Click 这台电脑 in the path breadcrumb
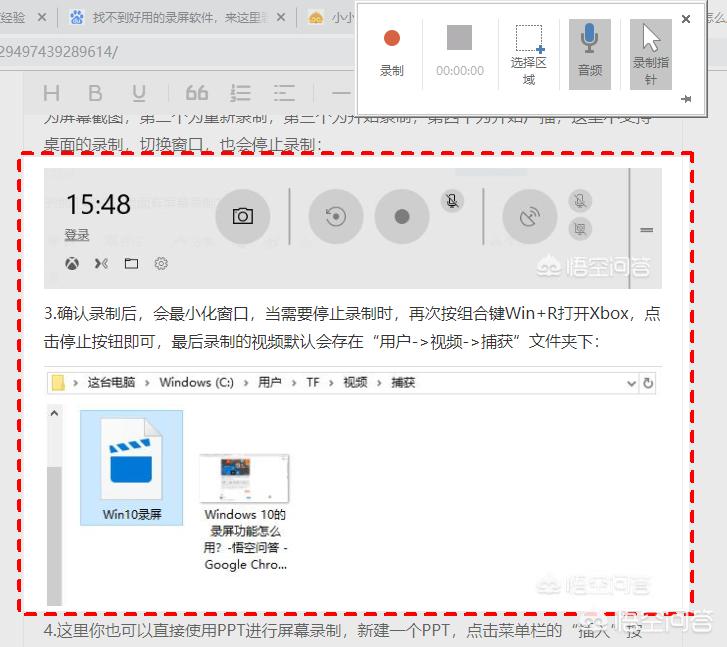Screen dimensions: 727x647 tap(111, 383)
